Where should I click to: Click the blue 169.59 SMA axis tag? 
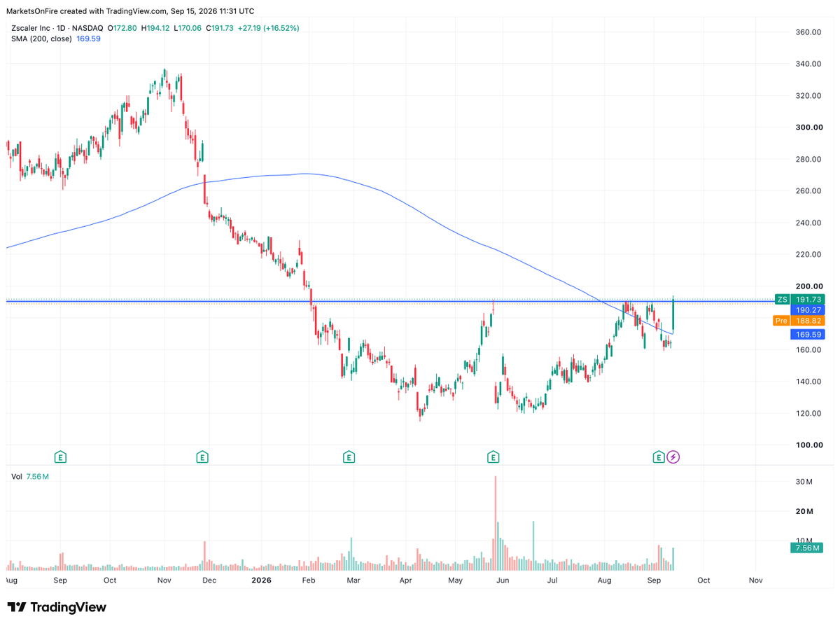[x=808, y=335]
